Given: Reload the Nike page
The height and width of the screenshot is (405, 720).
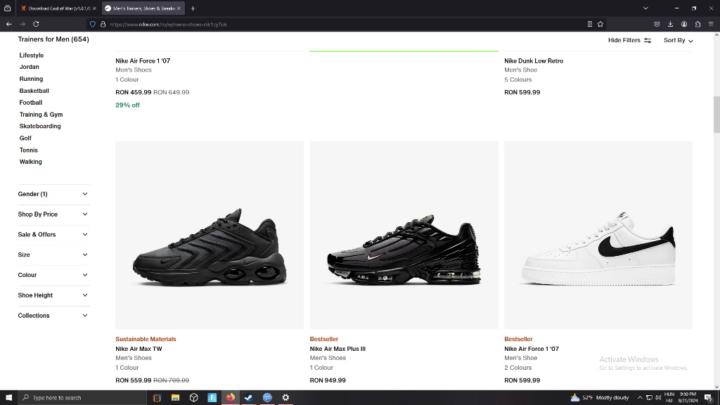Looking at the screenshot, I should click(36, 23).
